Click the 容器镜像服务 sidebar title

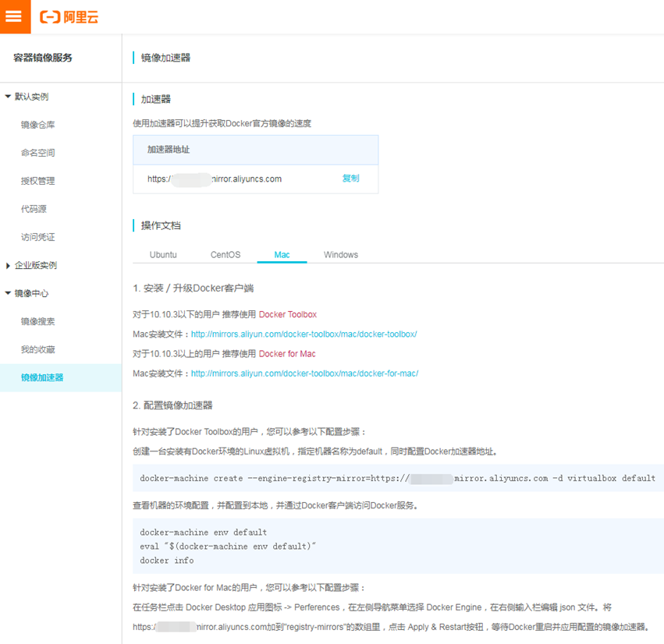[x=43, y=58]
